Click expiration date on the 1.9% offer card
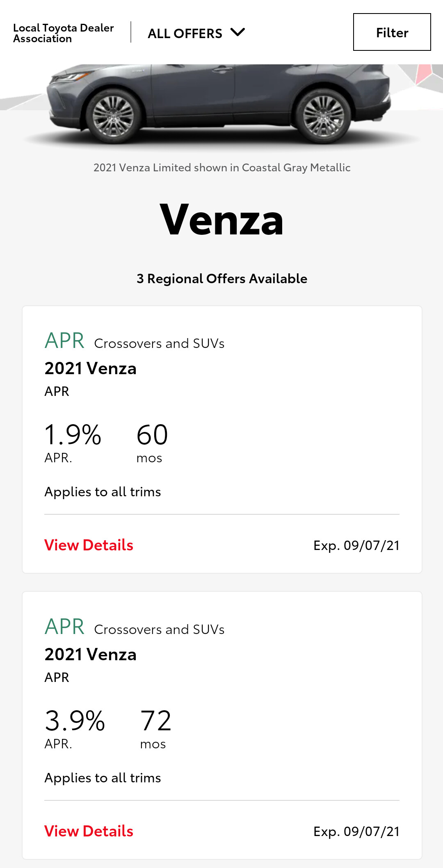 point(356,545)
